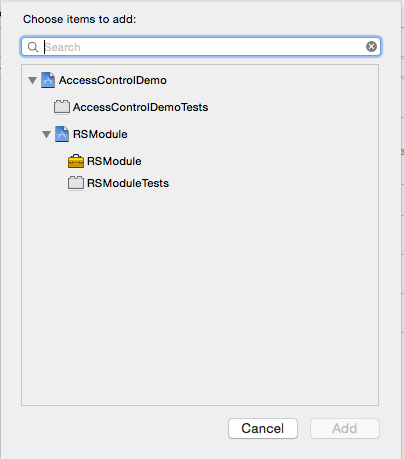The height and width of the screenshot is (459, 404).
Task: Click the RSModuleTests test bundle icon
Action: click(x=76, y=183)
